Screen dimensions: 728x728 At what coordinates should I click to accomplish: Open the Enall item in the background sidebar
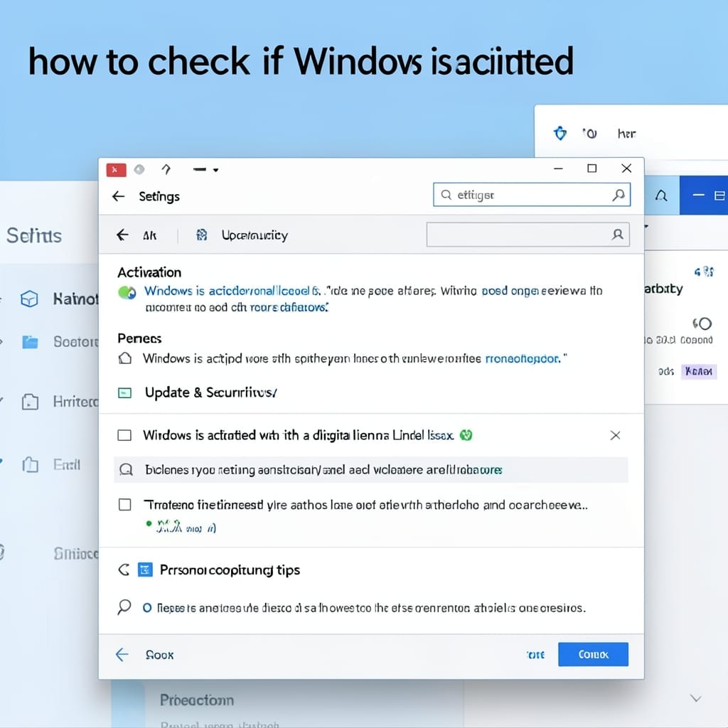pyautogui.click(x=67, y=465)
